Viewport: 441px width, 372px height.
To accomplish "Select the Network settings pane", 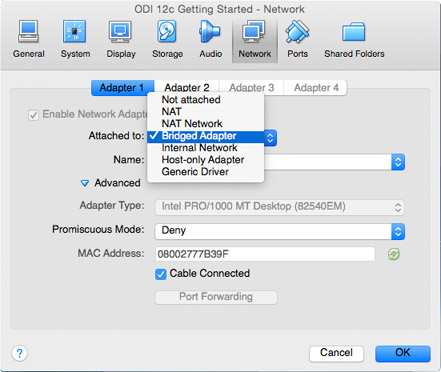I will [x=255, y=40].
